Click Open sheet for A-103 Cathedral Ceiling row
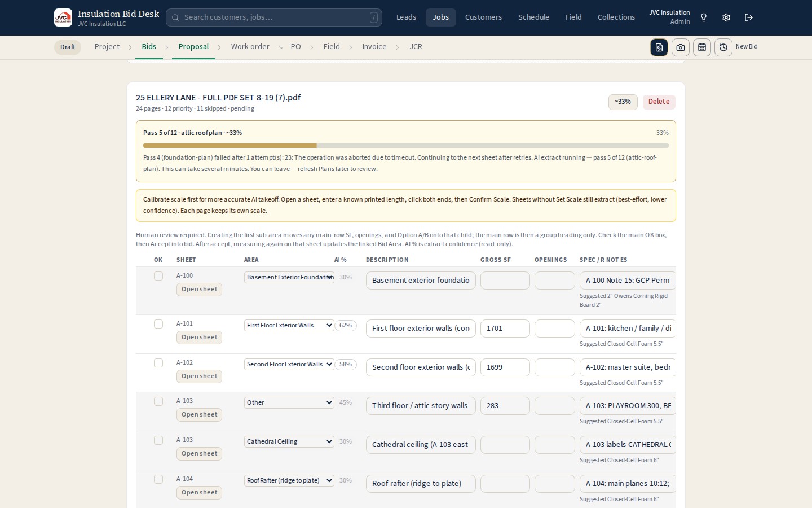 pyautogui.click(x=199, y=454)
